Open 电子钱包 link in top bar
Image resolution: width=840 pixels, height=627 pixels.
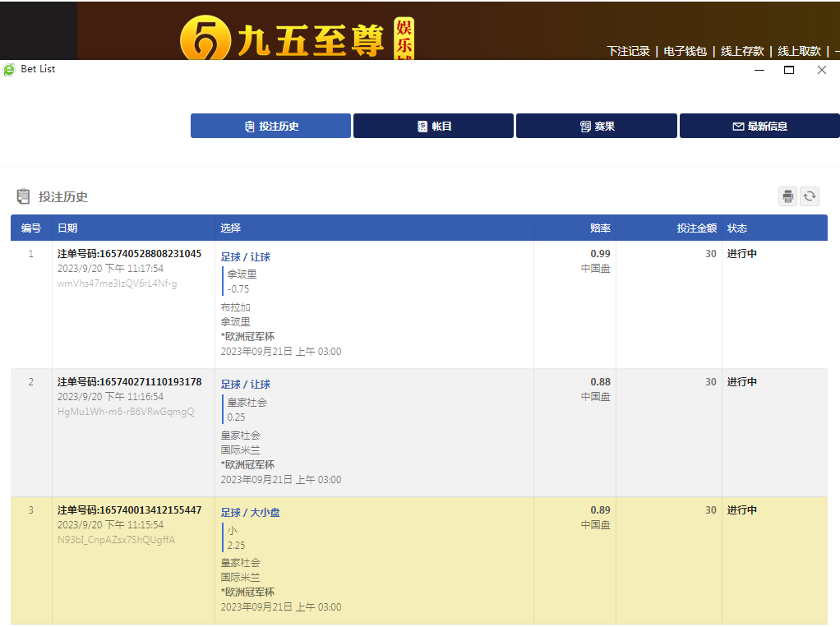point(685,51)
